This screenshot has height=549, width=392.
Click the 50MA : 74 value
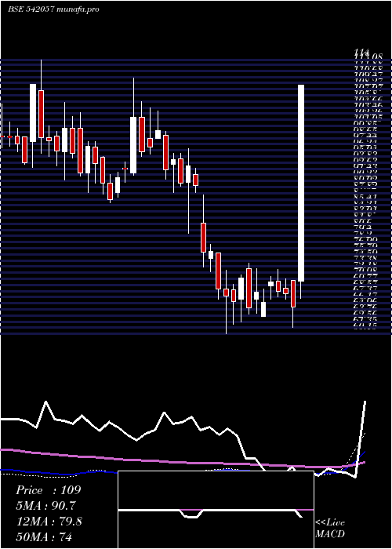[44, 536]
